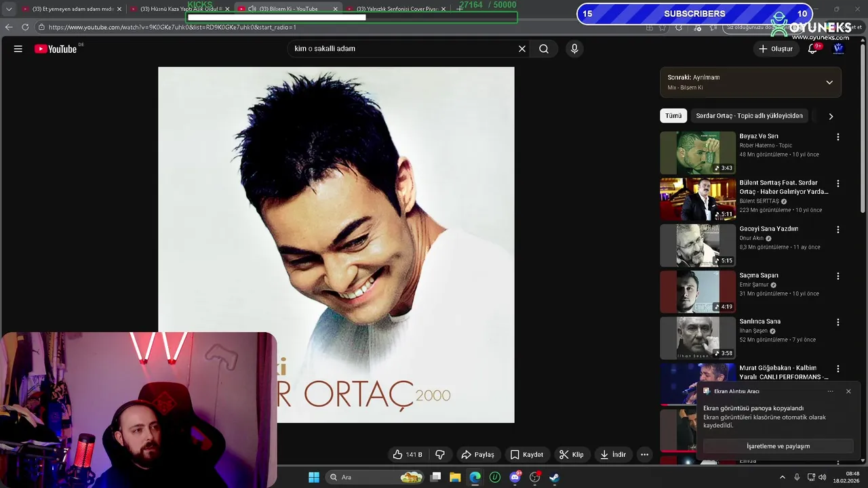
Task: Save the video with Kaydet
Action: tap(526, 455)
